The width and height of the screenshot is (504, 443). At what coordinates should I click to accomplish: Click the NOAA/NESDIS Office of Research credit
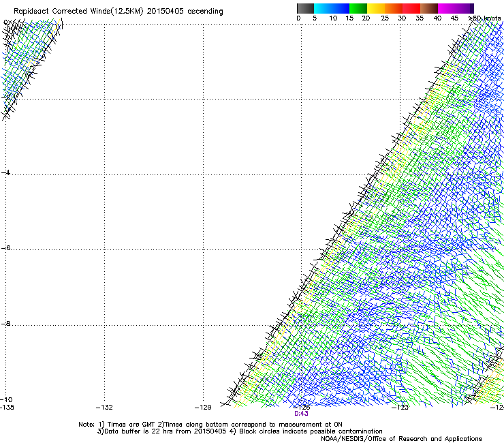(x=401, y=439)
